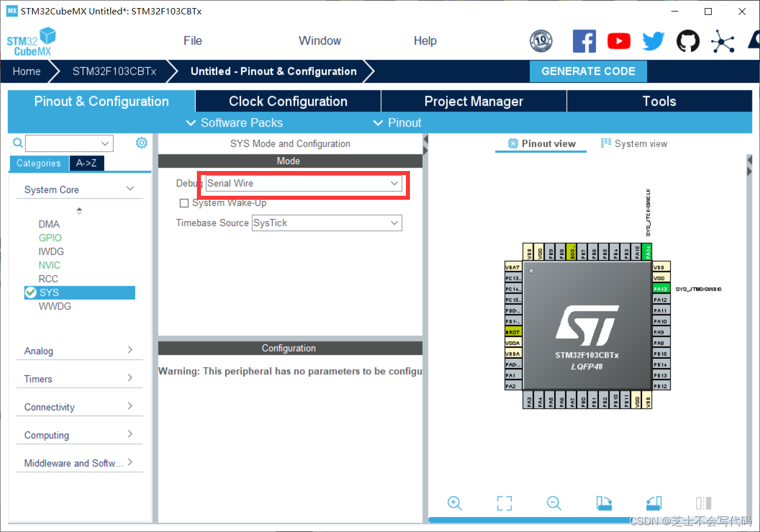Open the GitHub icon link

pyautogui.click(x=687, y=41)
